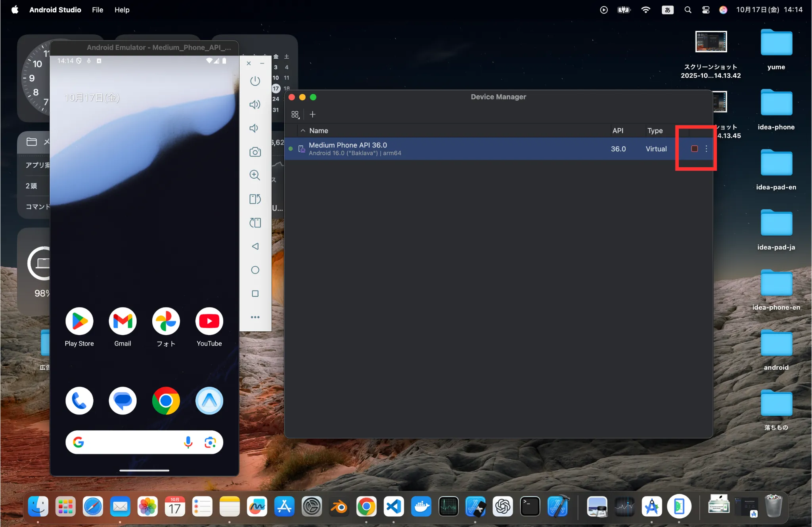
Task: Open the device row overflow three-dot menu
Action: click(x=707, y=149)
